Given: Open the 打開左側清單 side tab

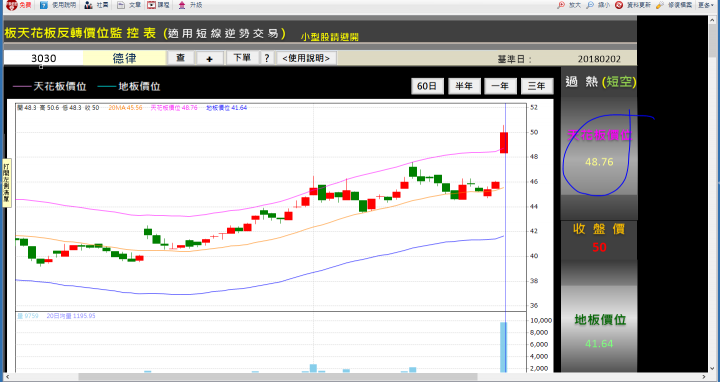Looking at the screenshot, I should 6,183.
